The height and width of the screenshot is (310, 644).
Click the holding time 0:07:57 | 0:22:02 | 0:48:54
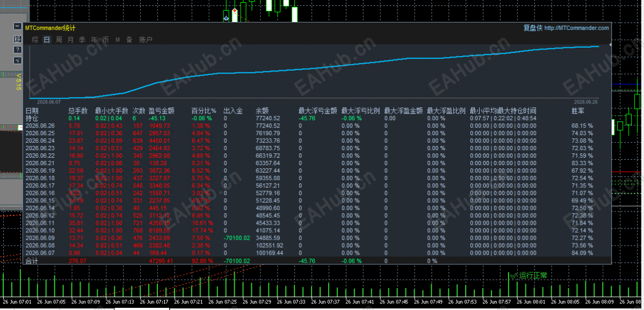tap(503, 118)
